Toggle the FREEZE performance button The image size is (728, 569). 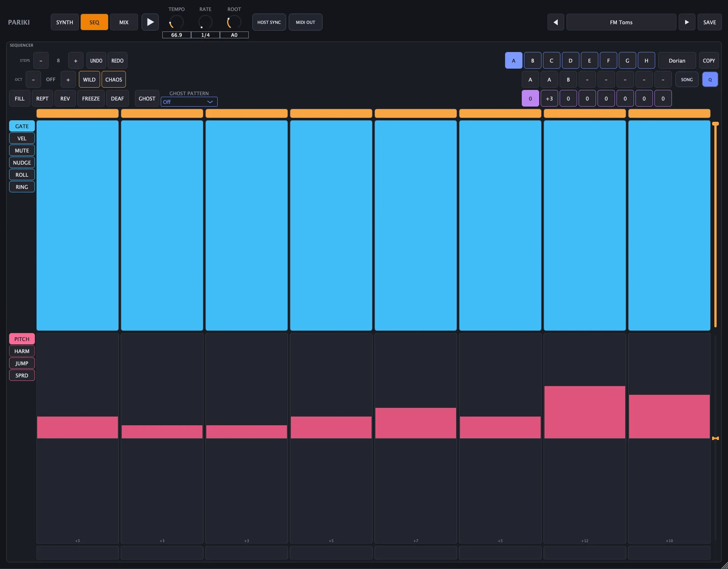pos(91,99)
